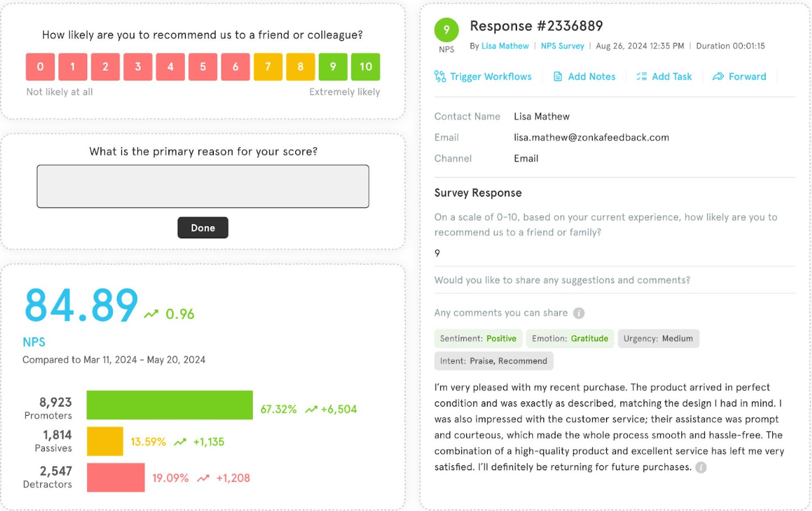
Task: Click the primary reason text field
Action: [203, 186]
